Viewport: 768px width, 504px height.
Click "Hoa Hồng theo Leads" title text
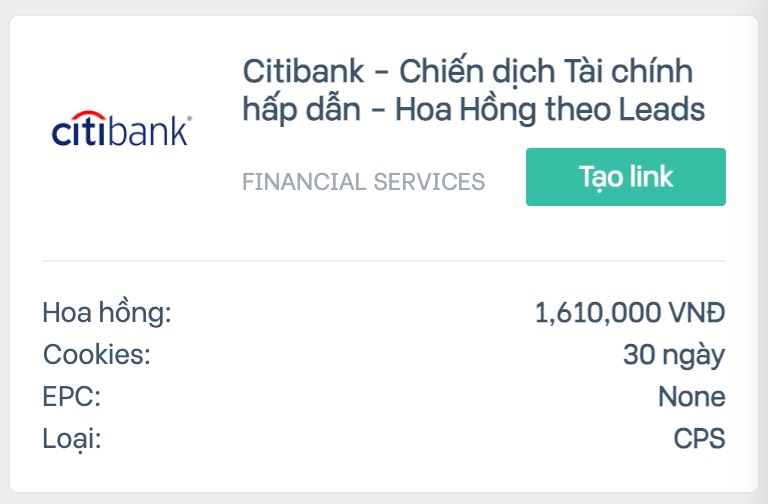tap(550, 109)
